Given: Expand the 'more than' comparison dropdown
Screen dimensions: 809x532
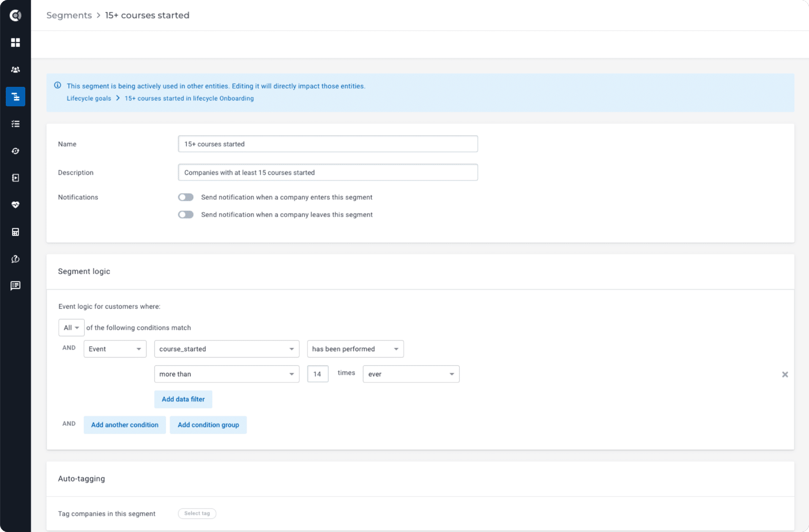Looking at the screenshot, I should coord(226,374).
